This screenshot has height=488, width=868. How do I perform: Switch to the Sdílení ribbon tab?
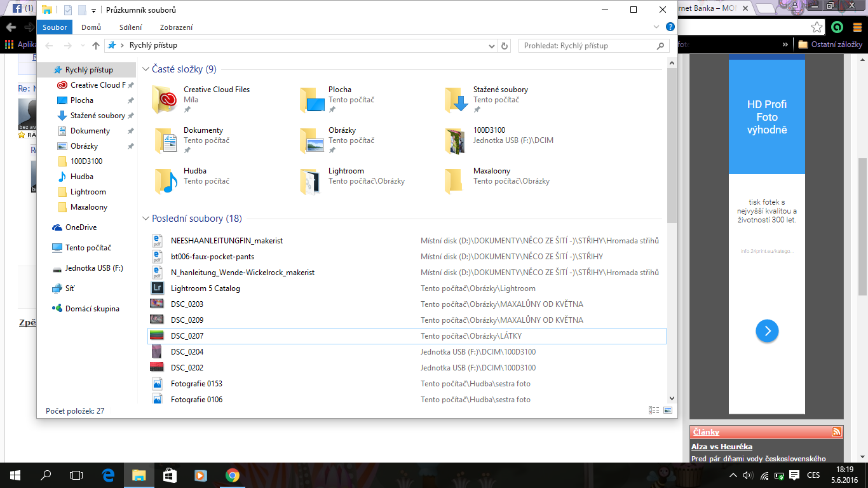coord(131,27)
